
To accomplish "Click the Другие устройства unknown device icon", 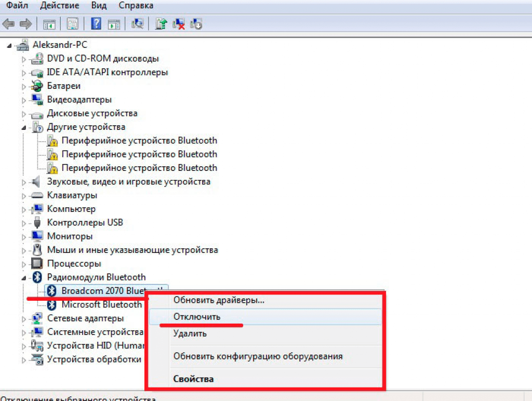I will 37,127.
